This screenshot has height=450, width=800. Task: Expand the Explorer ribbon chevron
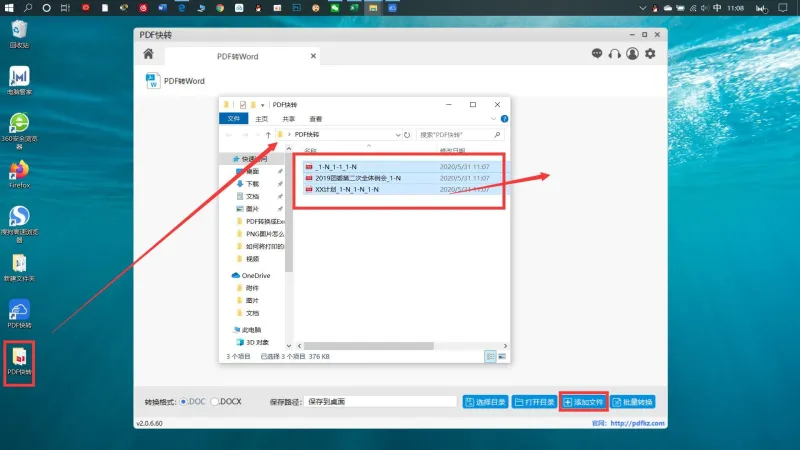[493, 119]
